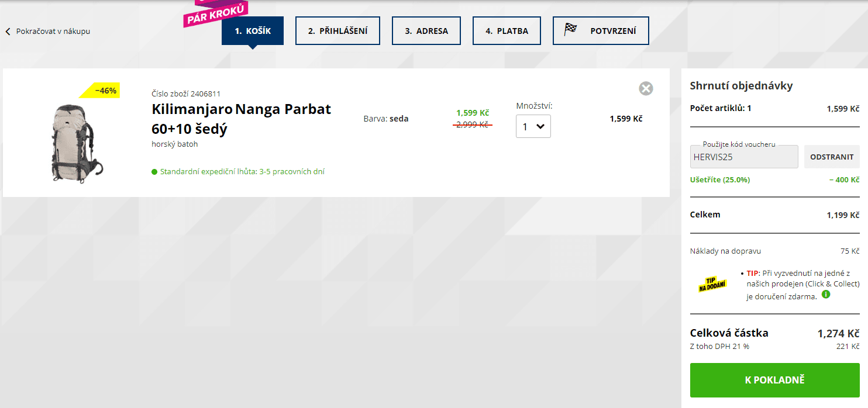
Task: Click the TIP NA DODÁNÍ badge icon
Action: (712, 283)
